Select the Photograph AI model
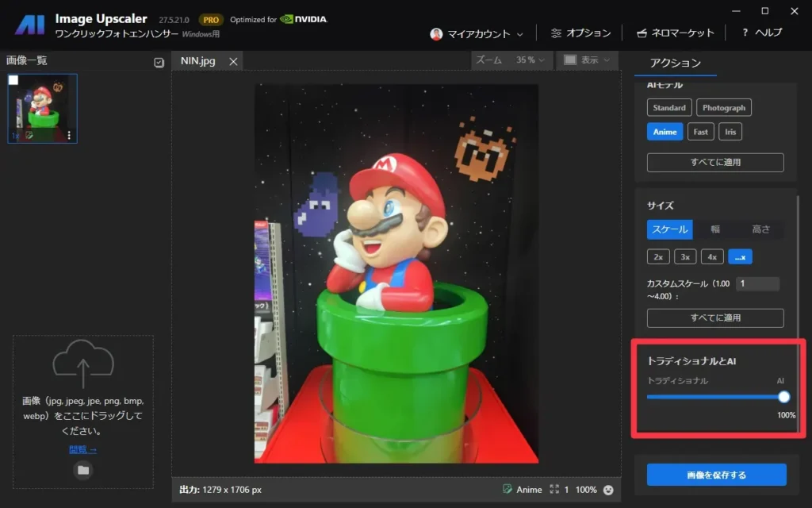Image resolution: width=812 pixels, height=508 pixels. (x=723, y=108)
